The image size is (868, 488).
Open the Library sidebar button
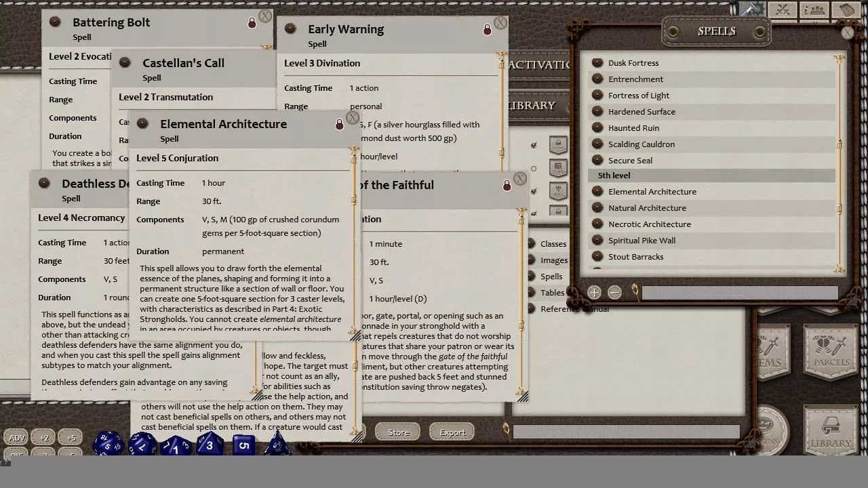point(831,432)
